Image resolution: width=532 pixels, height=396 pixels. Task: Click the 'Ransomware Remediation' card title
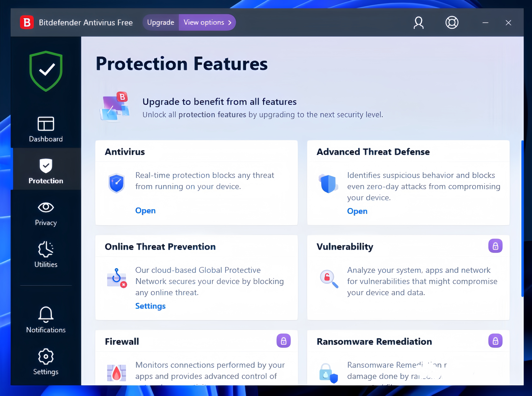click(374, 342)
